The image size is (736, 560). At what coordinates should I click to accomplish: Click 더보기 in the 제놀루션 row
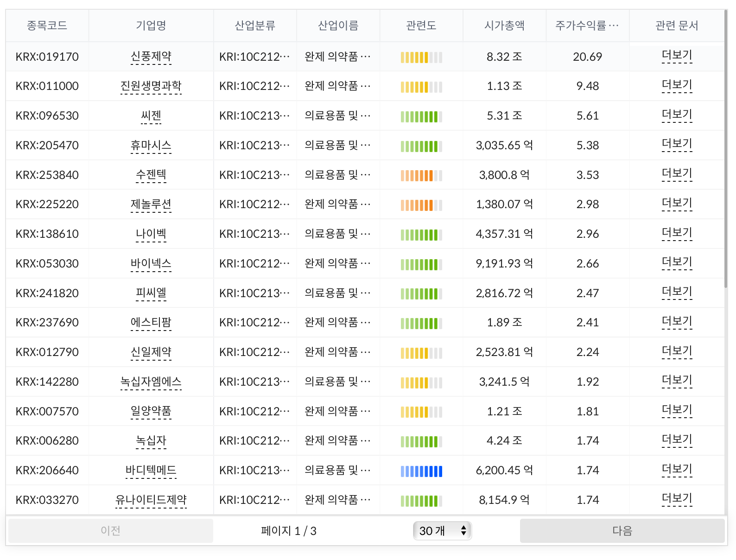click(677, 204)
